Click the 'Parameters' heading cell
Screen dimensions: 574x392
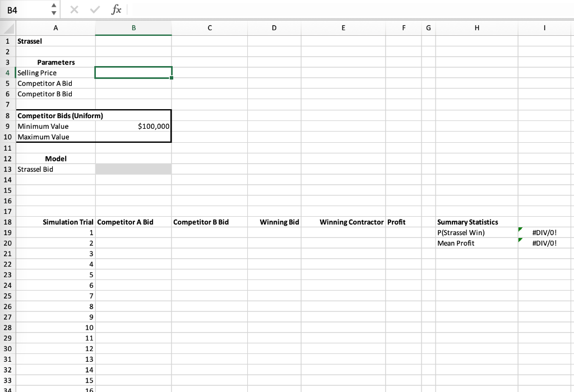[55, 62]
